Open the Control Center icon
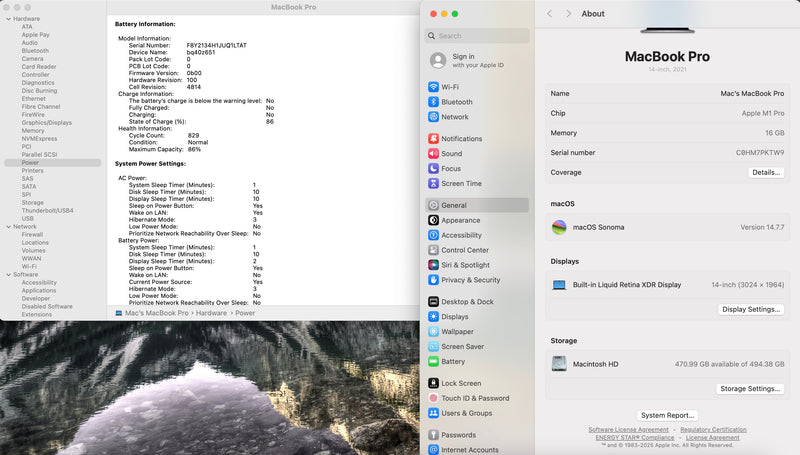The image size is (800, 455). [433, 250]
